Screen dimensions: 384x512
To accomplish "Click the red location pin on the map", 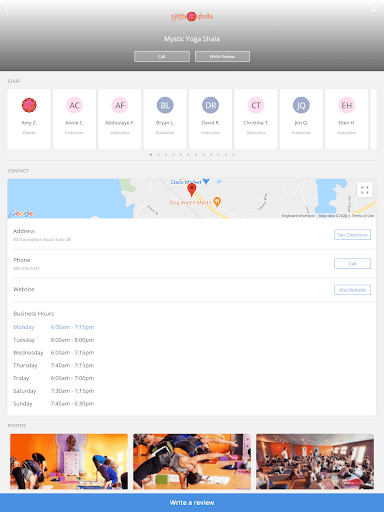I will tap(191, 189).
